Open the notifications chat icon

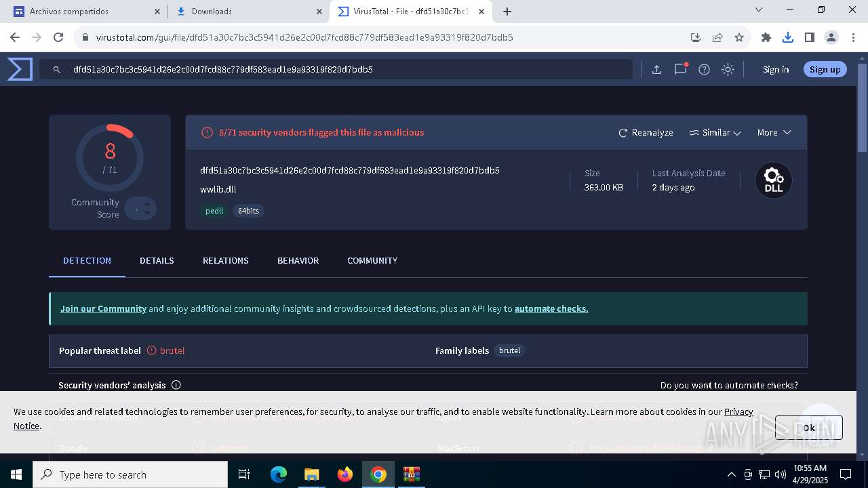[680, 69]
